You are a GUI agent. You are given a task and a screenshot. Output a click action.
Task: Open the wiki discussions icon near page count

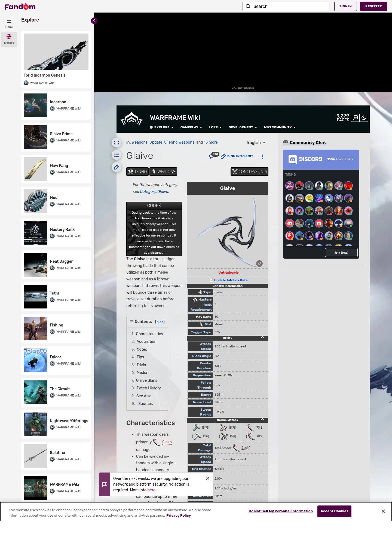(355, 118)
